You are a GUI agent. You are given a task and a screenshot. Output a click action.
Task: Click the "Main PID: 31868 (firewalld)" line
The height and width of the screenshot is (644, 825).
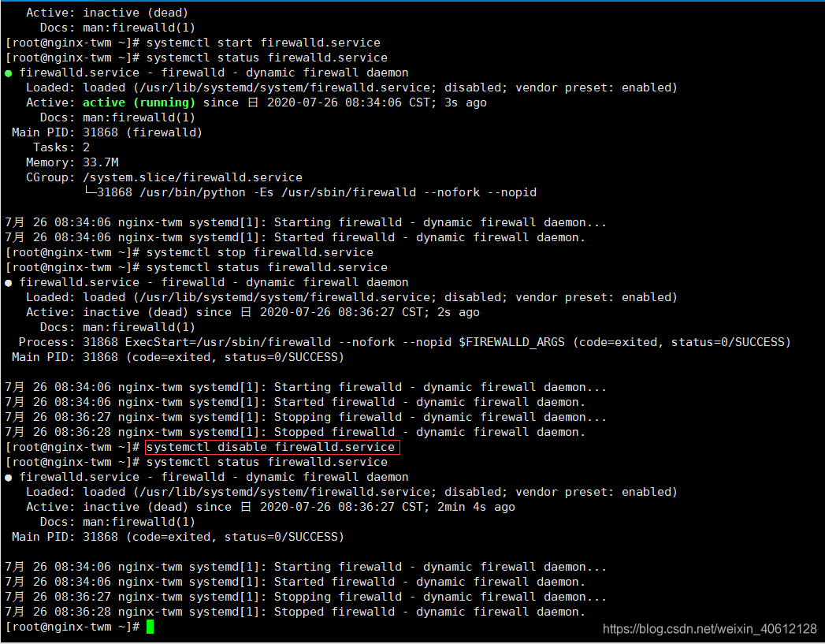point(107,132)
